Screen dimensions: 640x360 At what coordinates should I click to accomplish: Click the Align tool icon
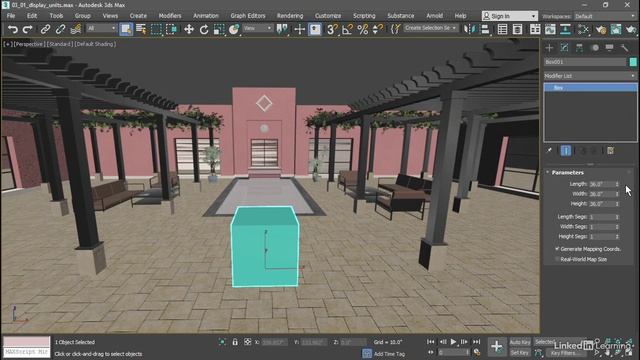485,29
